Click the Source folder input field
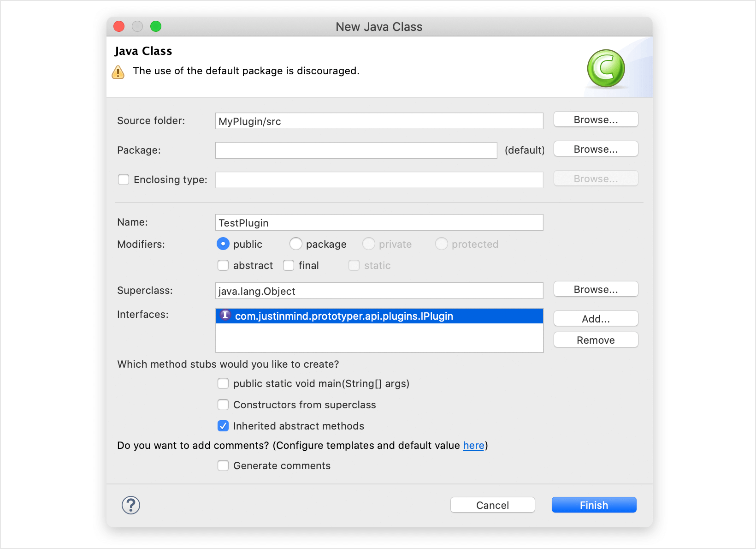Image resolution: width=756 pixels, height=549 pixels. (x=379, y=121)
